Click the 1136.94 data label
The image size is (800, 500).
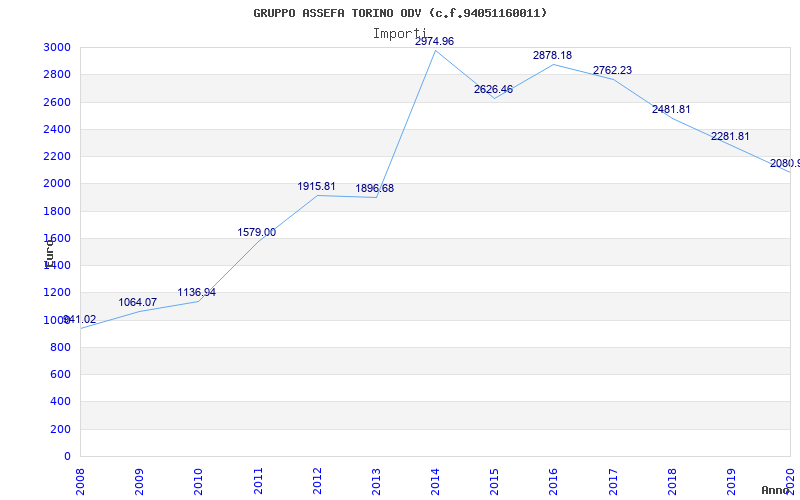coord(196,293)
